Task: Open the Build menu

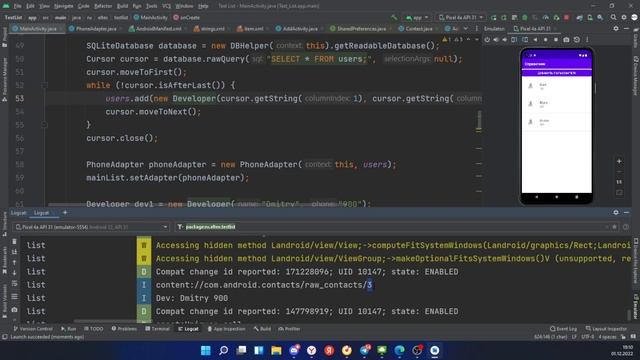Action: point(122,6)
